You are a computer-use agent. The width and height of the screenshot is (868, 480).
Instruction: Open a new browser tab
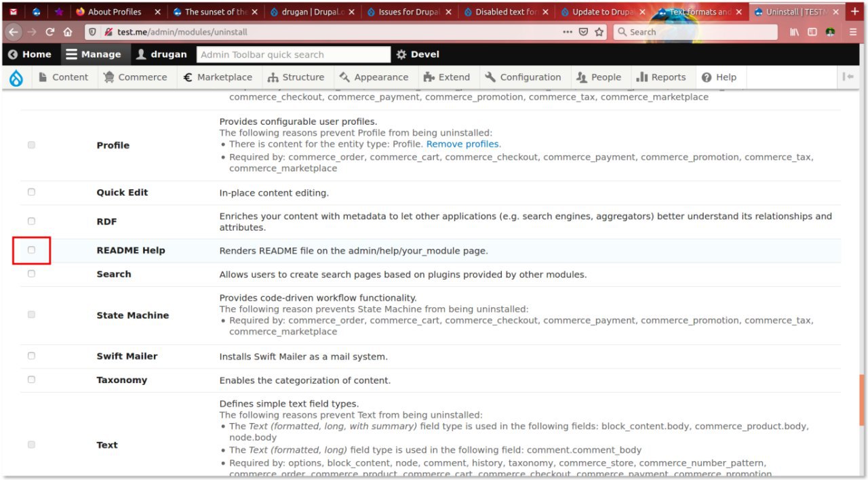(854, 12)
